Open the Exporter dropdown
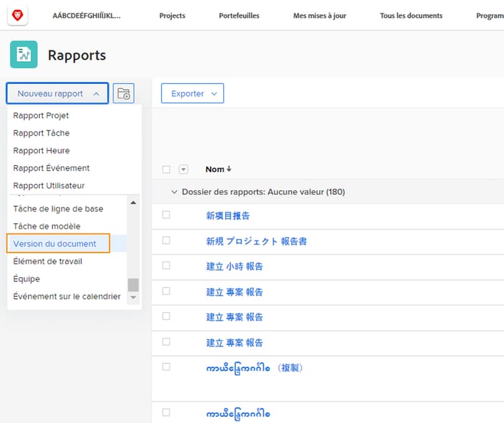Screen dimensions: 504x423 coord(192,93)
